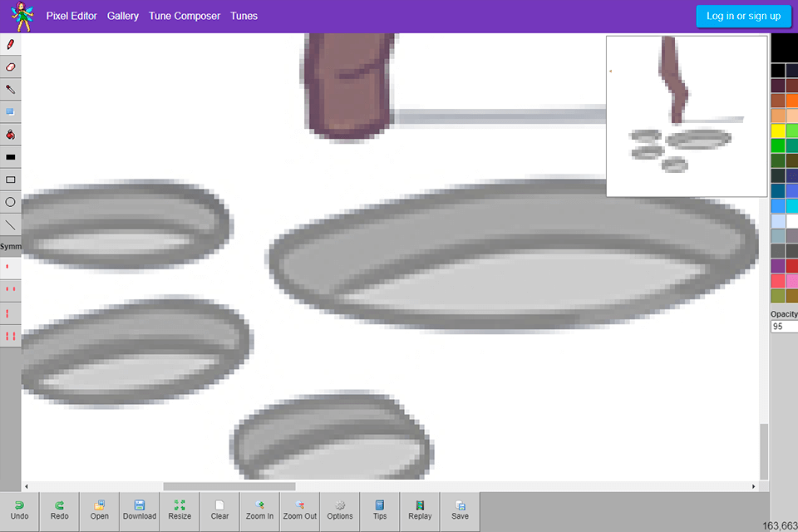
Task: Open the Gallery page
Action: (123, 16)
